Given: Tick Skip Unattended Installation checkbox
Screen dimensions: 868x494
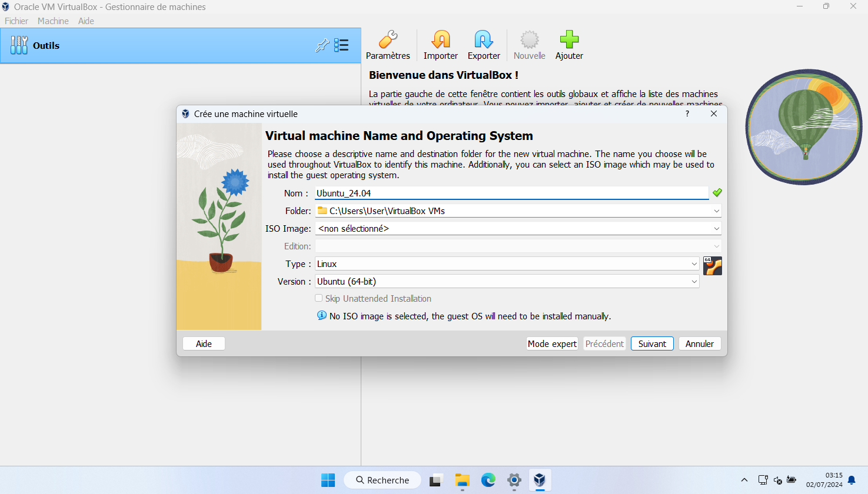Looking at the screenshot, I should click(x=318, y=298).
